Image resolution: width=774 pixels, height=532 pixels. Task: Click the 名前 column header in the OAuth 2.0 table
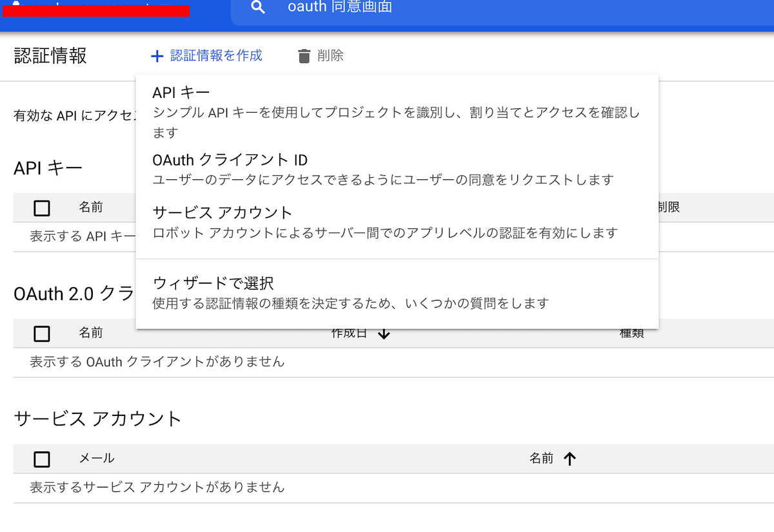point(91,333)
